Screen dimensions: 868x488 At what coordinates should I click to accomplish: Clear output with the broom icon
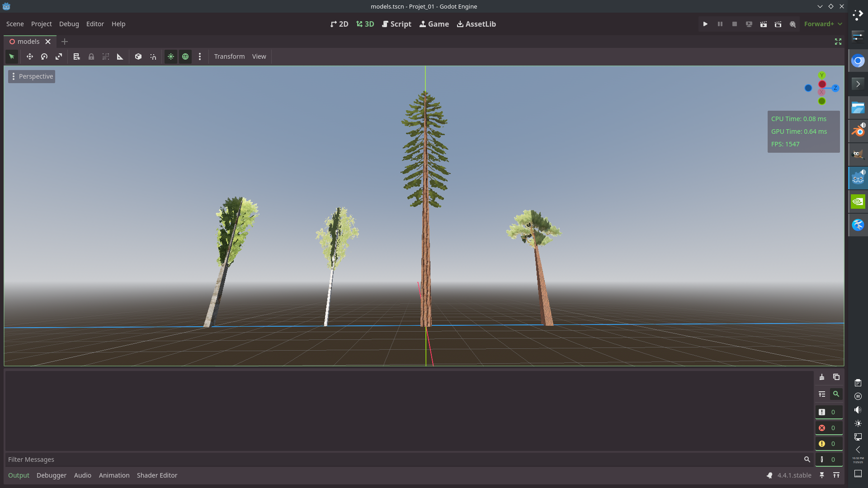click(822, 377)
